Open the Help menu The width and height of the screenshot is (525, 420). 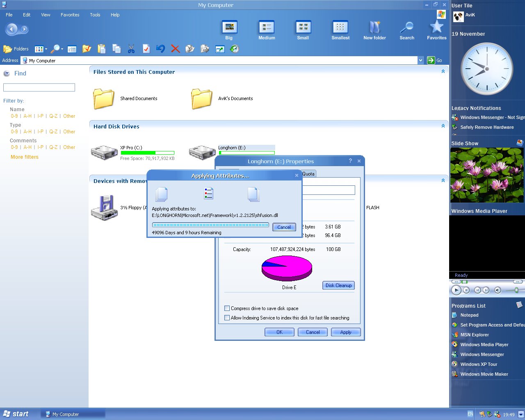115,15
